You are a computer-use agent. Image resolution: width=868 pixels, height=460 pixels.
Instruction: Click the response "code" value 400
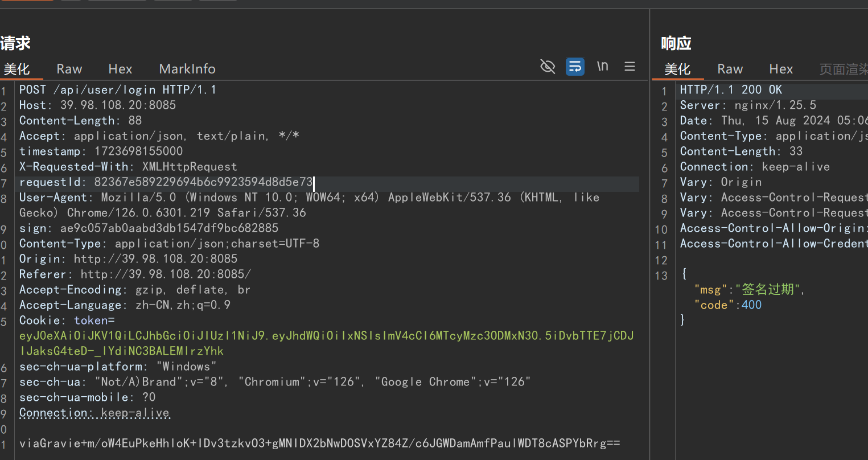tap(751, 305)
